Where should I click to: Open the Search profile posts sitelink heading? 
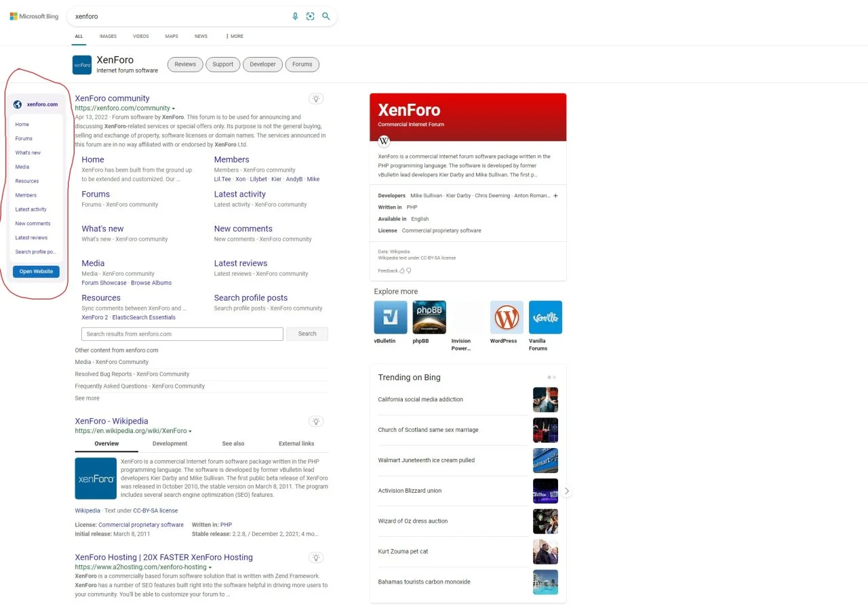(x=250, y=298)
